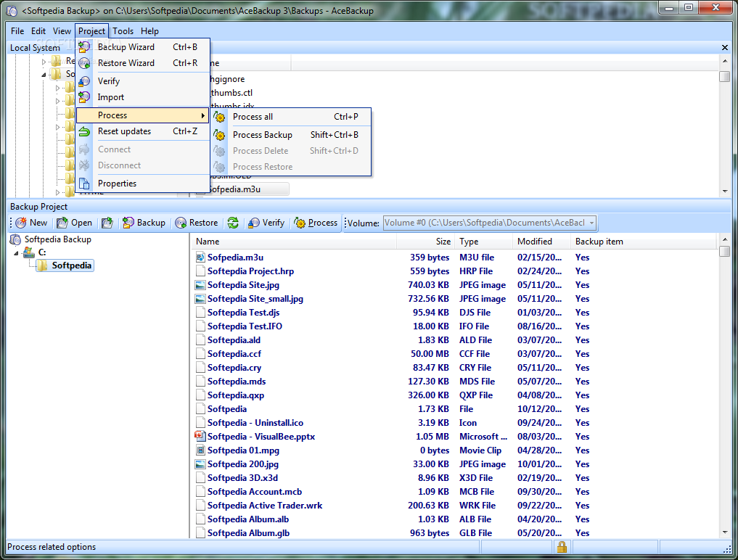Click the New project toolbar icon

pyautogui.click(x=21, y=223)
